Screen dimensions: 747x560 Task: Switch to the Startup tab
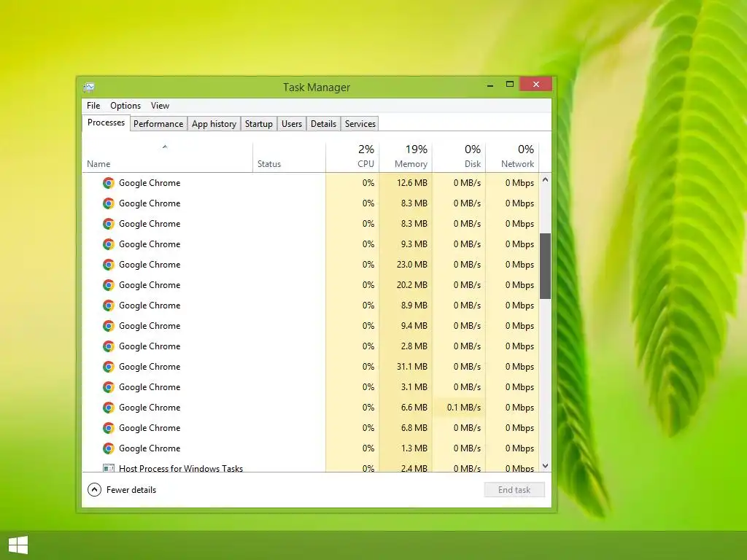(x=259, y=124)
